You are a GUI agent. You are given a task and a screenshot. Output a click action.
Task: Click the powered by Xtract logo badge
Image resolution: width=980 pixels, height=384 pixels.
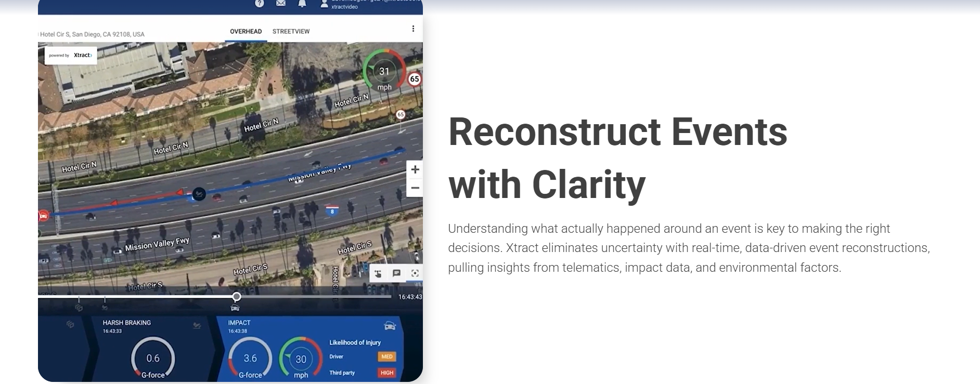click(x=71, y=55)
